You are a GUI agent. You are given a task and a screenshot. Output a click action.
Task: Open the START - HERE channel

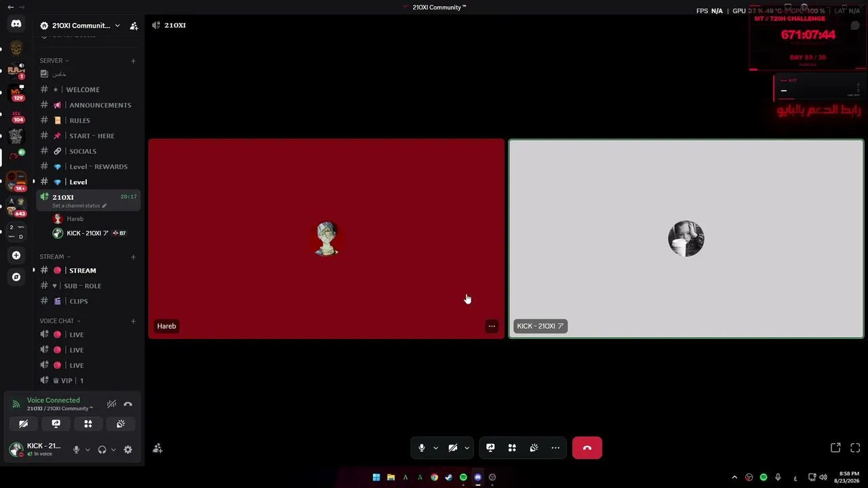88,136
